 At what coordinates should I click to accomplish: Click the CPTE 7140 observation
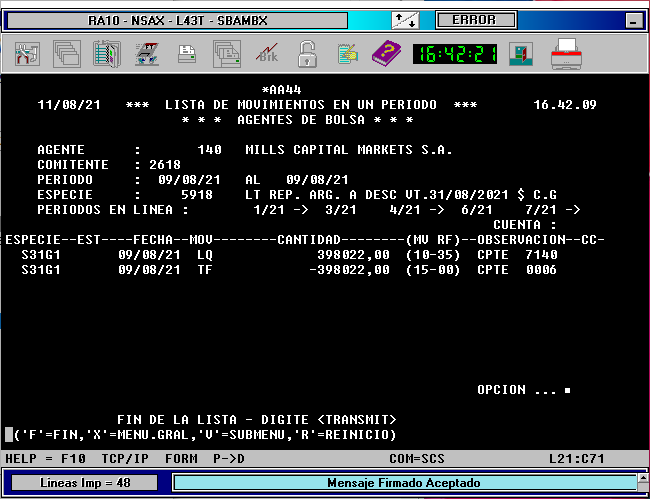click(x=517, y=254)
